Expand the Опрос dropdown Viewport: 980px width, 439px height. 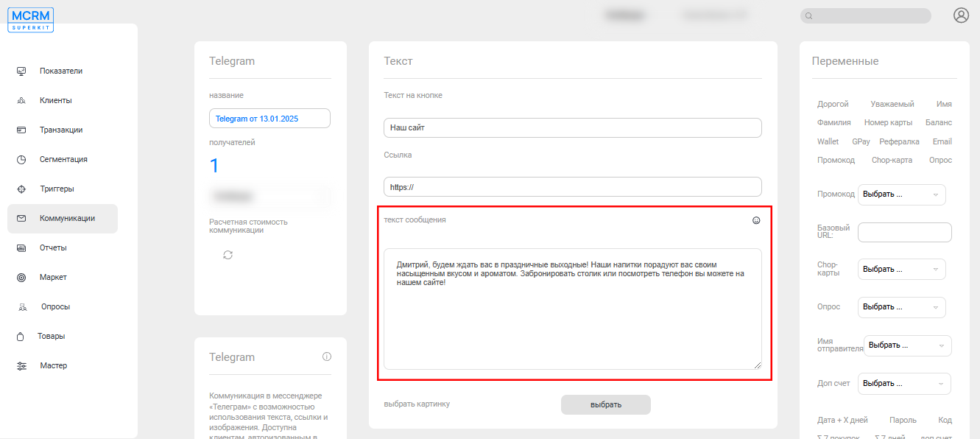902,307
